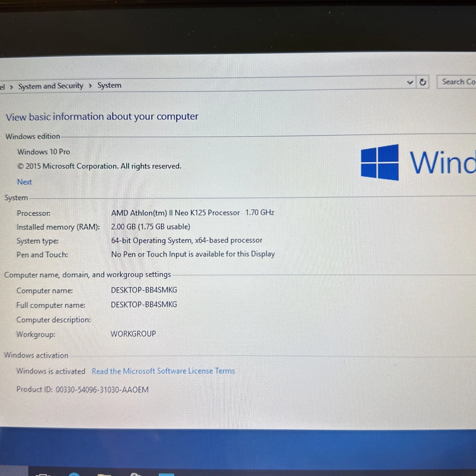Click the grey-white taskbar icon after File Explorer
This screenshot has height=476, width=476.
tap(135, 474)
